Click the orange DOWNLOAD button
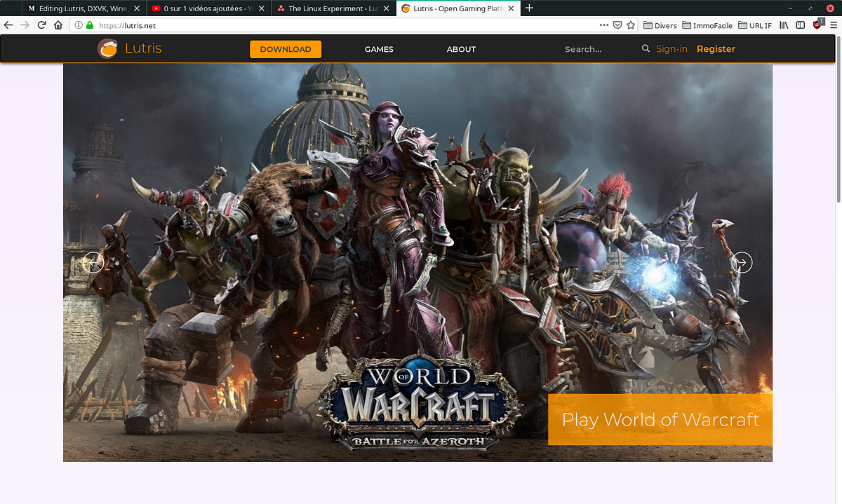The width and height of the screenshot is (842, 504). click(286, 49)
